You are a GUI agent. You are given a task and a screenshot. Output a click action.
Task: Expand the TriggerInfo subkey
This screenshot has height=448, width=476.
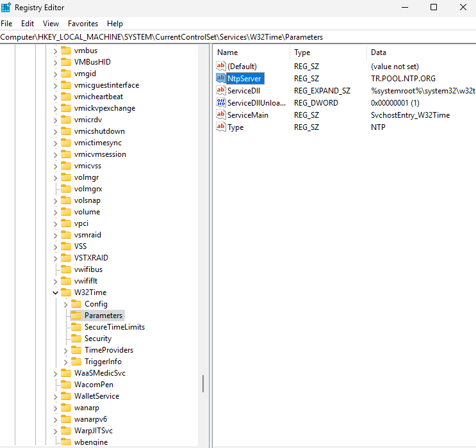click(x=65, y=362)
